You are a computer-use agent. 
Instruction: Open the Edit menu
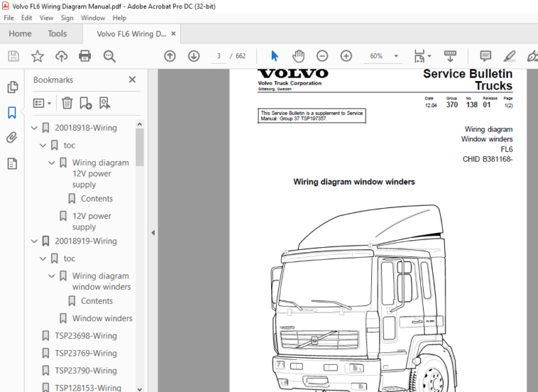tap(27, 17)
